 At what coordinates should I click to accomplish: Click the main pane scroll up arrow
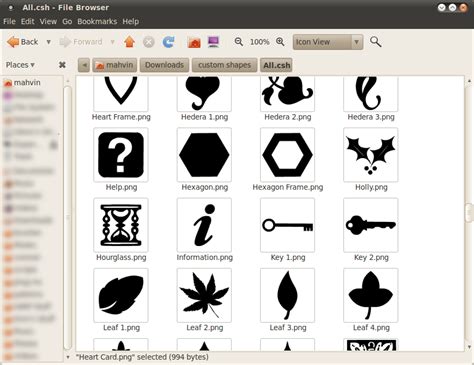tap(469, 81)
